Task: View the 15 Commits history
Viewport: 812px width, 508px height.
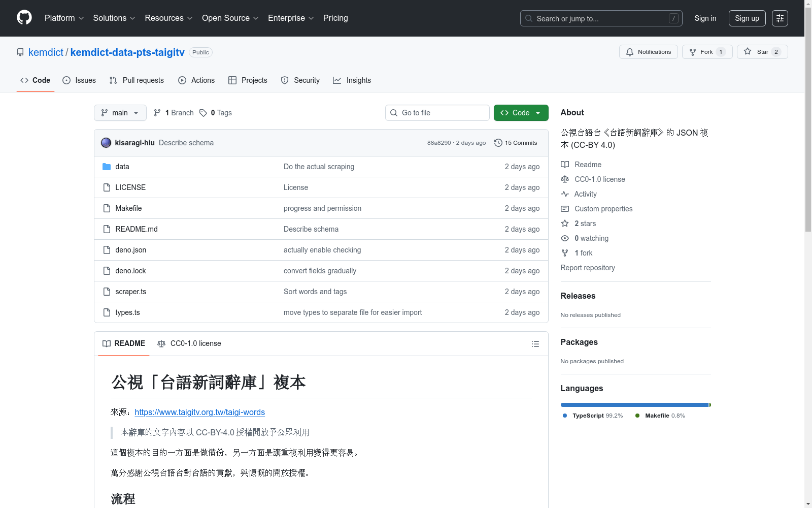Action: point(516,143)
